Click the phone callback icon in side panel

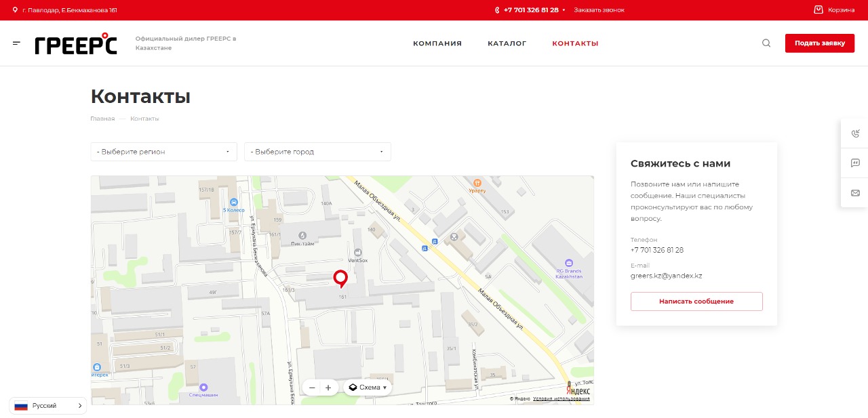tap(855, 133)
